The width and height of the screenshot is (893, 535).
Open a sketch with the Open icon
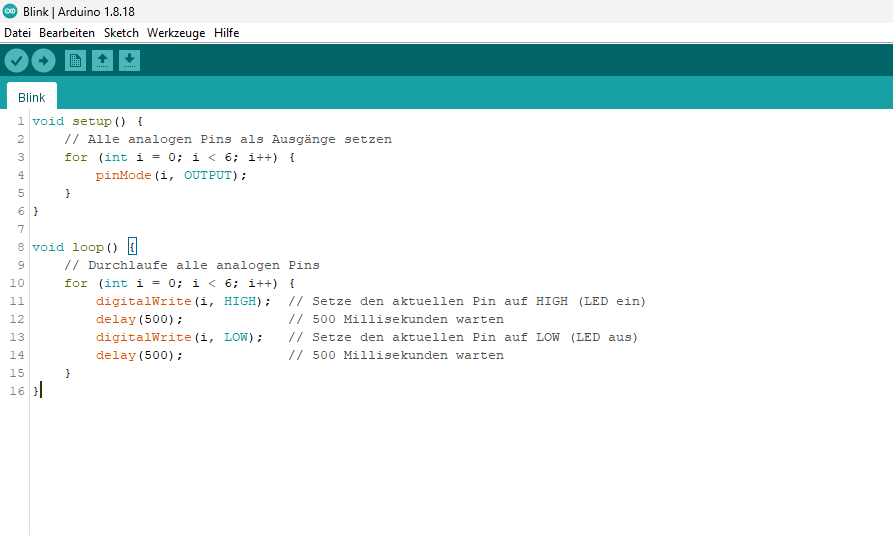point(103,60)
